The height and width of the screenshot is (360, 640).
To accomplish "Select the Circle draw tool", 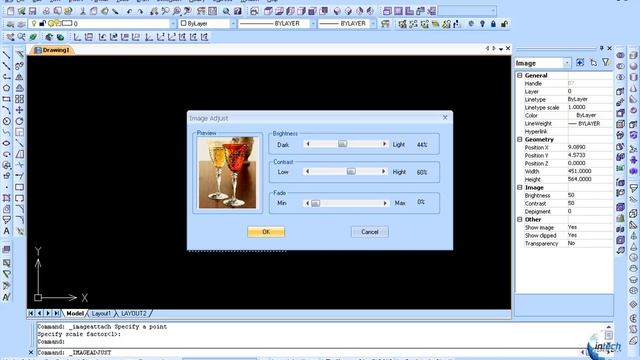I will 6,121.
